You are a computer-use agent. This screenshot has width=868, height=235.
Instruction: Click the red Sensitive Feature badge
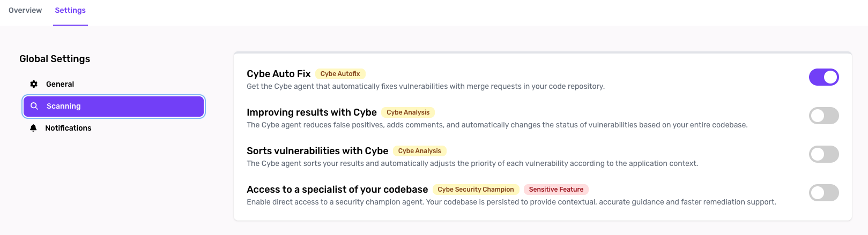point(556,189)
